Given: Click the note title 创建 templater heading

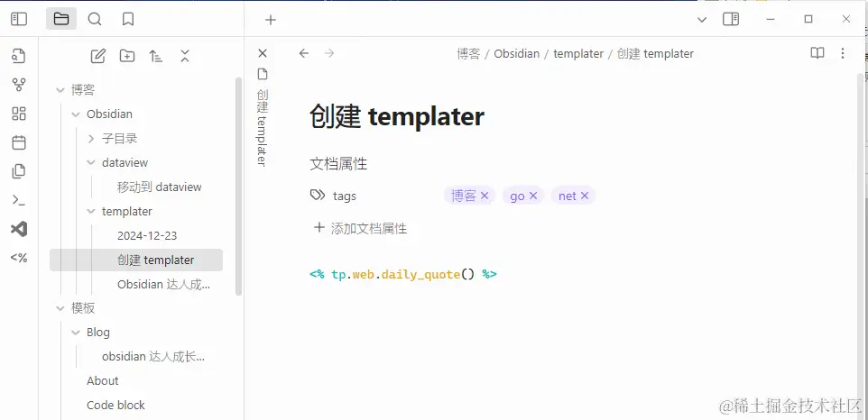Looking at the screenshot, I should tap(397, 116).
